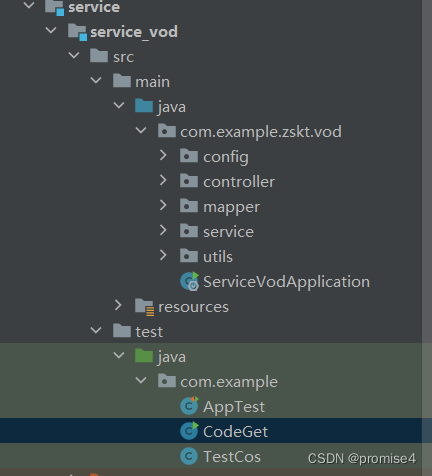
Task: Click the service package icon under vod
Action: coord(189,231)
